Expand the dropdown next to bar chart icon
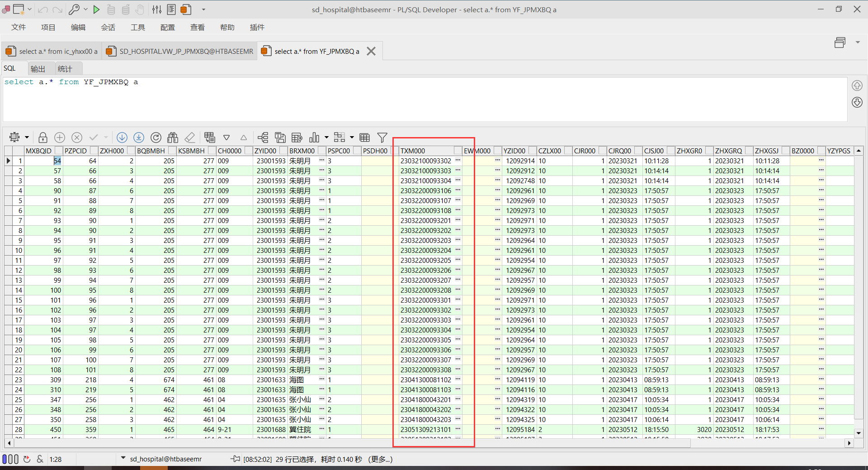Screen dimensions: 868x470 326,138
